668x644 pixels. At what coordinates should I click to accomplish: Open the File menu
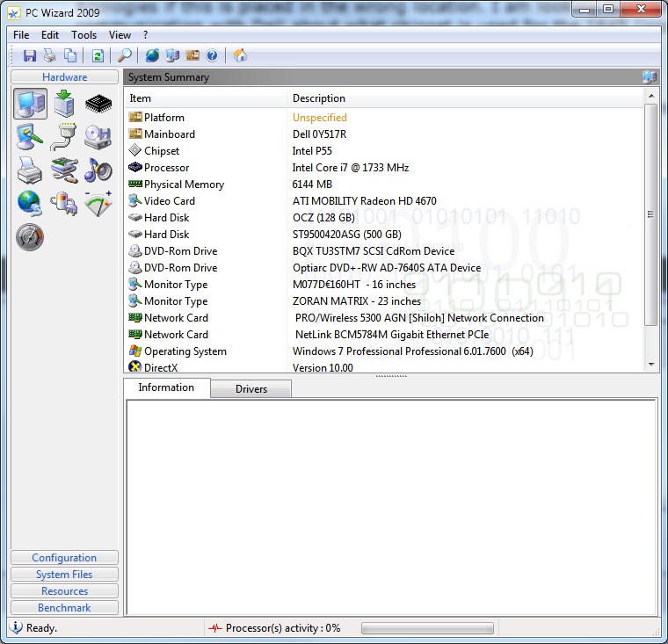(21, 35)
